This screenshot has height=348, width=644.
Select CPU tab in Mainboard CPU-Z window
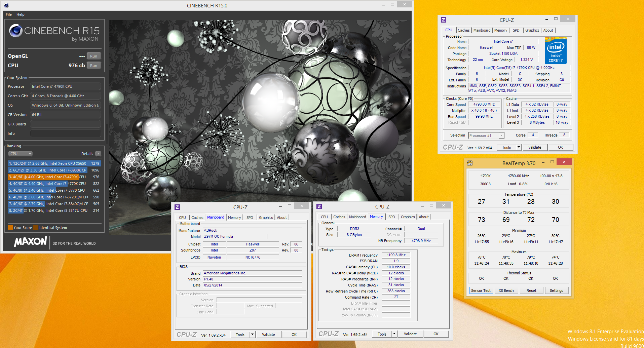tap(182, 218)
